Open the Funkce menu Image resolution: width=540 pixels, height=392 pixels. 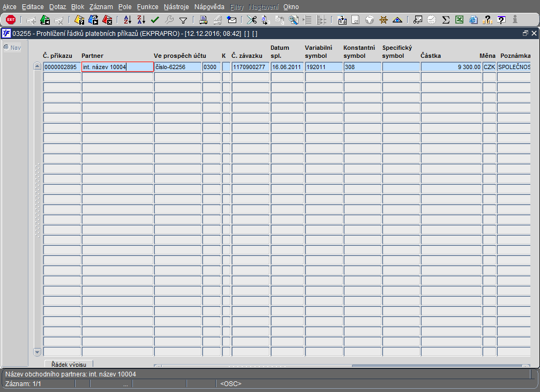click(147, 7)
